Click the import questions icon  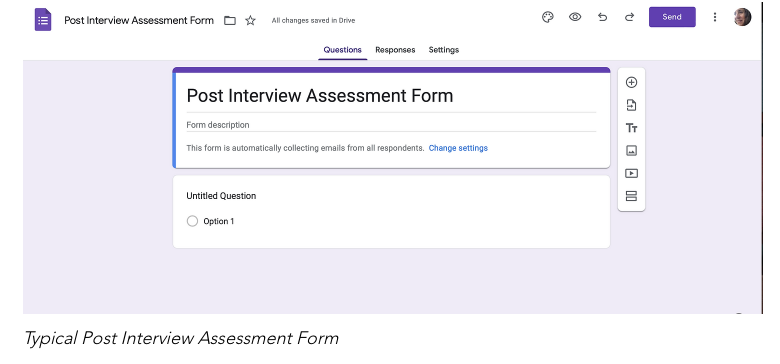click(631, 105)
